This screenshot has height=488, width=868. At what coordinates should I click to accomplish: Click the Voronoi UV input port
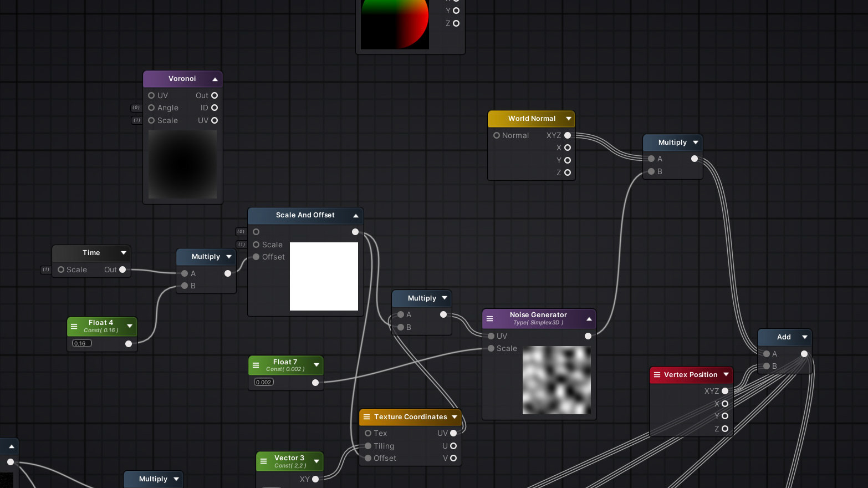click(151, 95)
